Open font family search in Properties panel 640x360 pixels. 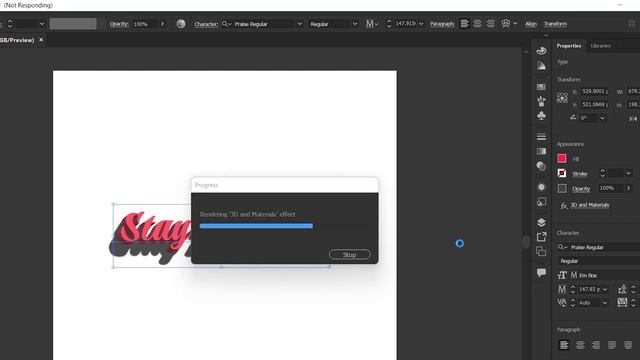pos(562,247)
